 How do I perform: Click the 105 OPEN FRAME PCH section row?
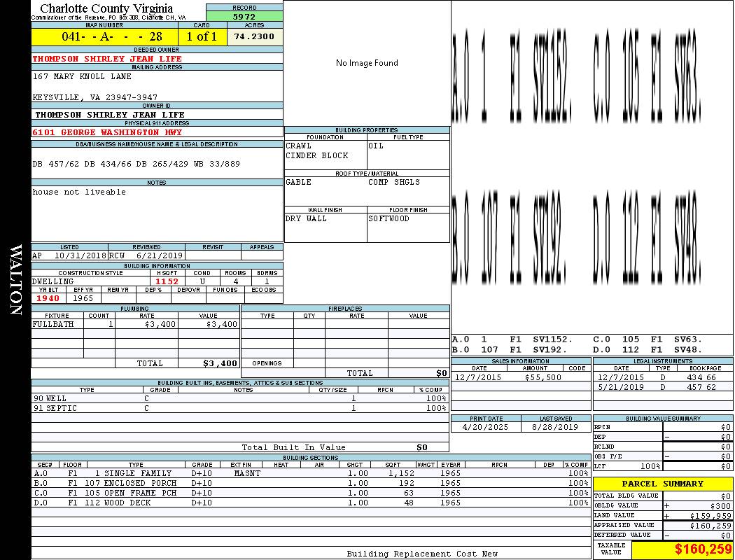tap(311, 493)
